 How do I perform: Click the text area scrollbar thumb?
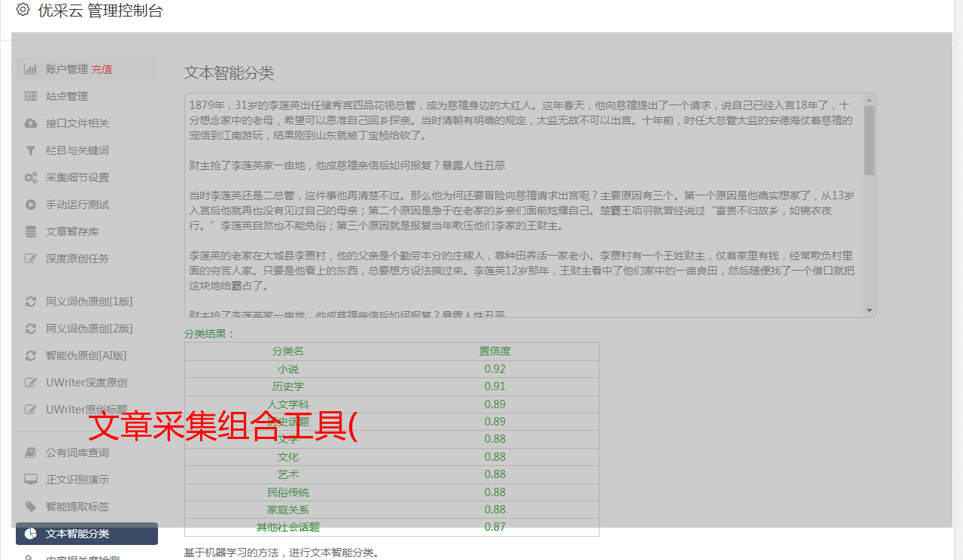click(870, 140)
